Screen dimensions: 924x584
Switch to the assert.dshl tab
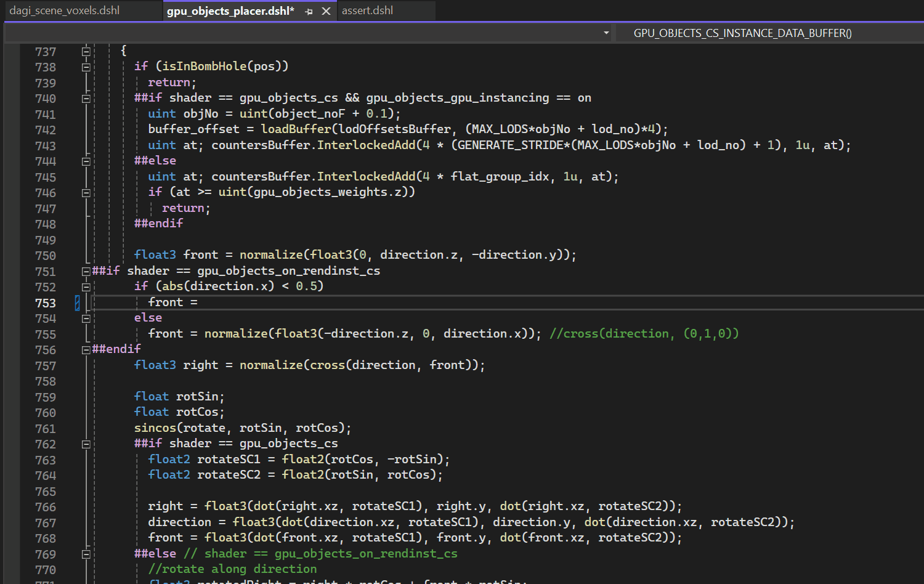click(367, 10)
